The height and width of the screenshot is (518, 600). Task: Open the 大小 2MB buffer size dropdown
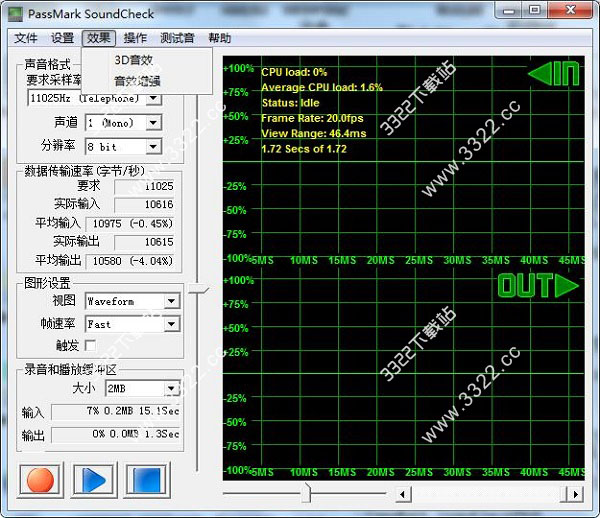click(x=171, y=389)
